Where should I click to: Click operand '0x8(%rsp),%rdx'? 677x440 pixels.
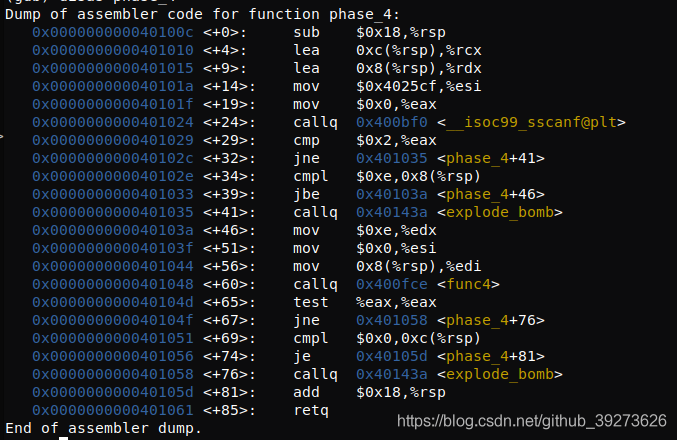[418, 68]
